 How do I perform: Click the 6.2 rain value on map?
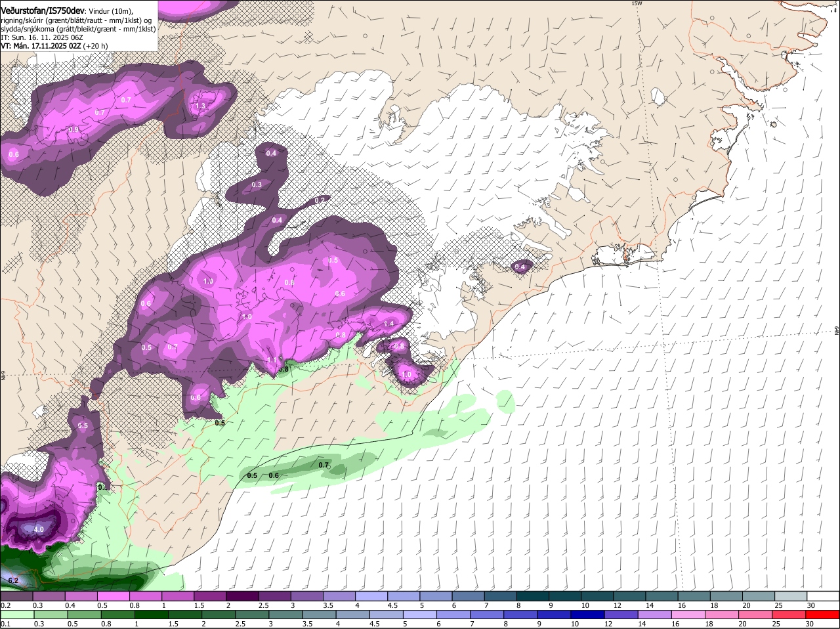13,580
